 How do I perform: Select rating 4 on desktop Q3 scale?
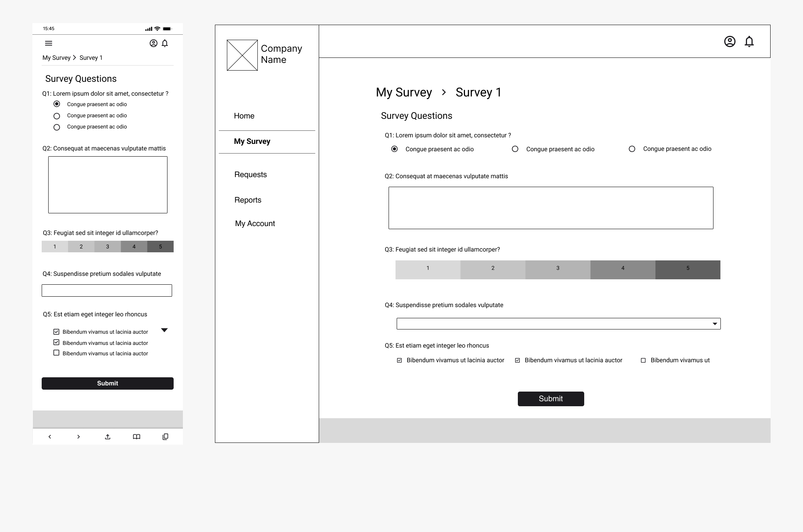pyautogui.click(x=622, y=270)
